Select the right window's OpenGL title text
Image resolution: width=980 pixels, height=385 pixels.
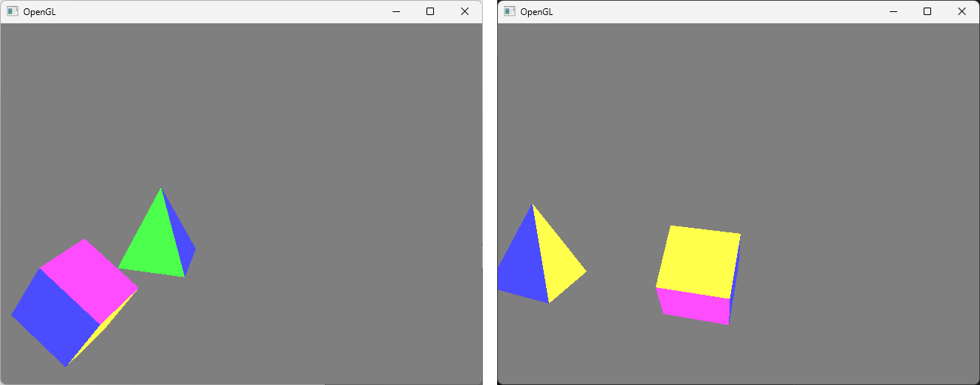[x=536, y=12]
